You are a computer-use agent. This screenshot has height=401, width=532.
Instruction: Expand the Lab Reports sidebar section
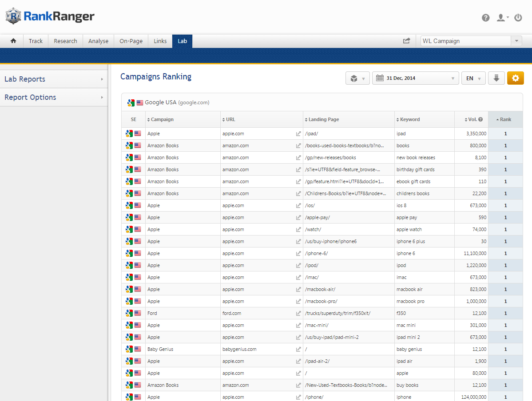53,79
